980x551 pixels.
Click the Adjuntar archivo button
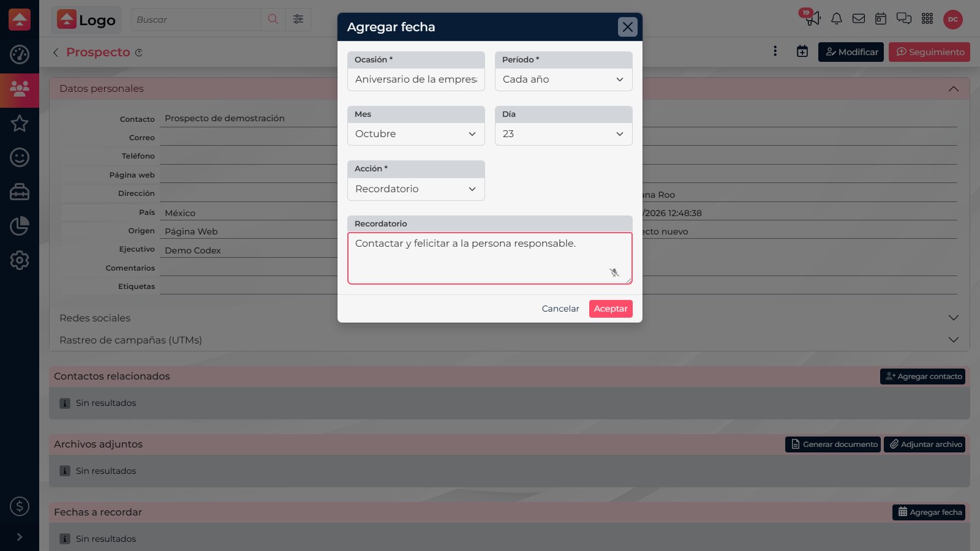click(924, 444)
